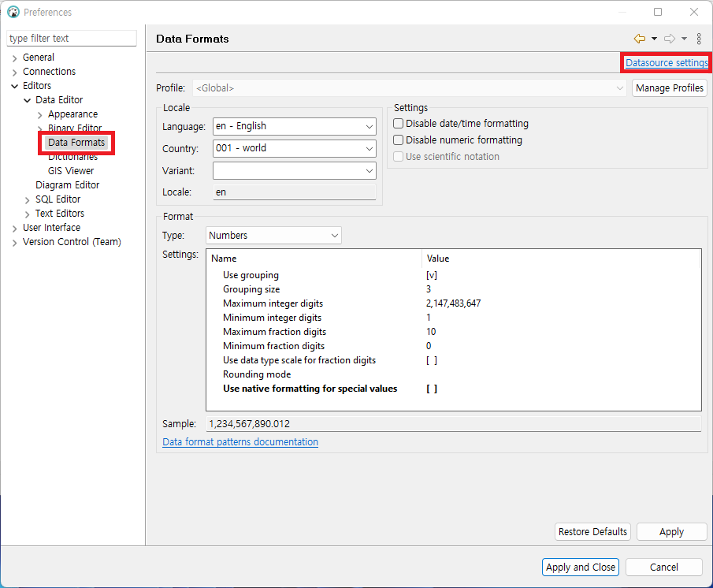The image size is (713, 588).
Task: Click the Manage Profiles button
Action: point(669,88)
